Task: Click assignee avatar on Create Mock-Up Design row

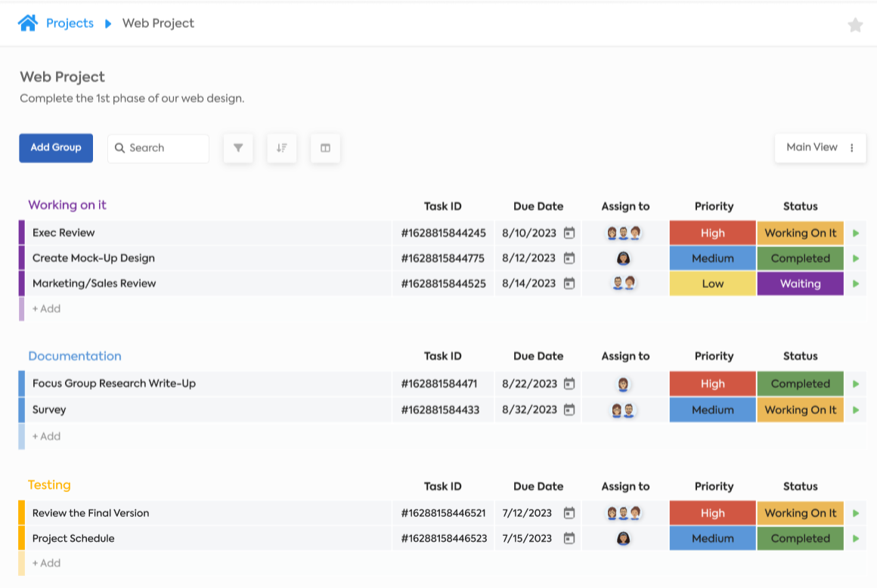Action: point(623,258)
